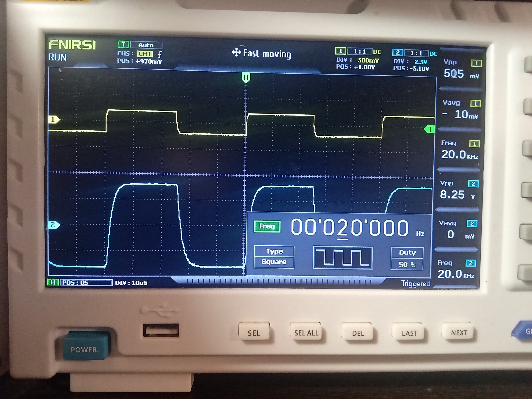This screenshot has width=532, height=399.
Task: Open the Auto trigger mode selector
Action: (x=146, y=45)
